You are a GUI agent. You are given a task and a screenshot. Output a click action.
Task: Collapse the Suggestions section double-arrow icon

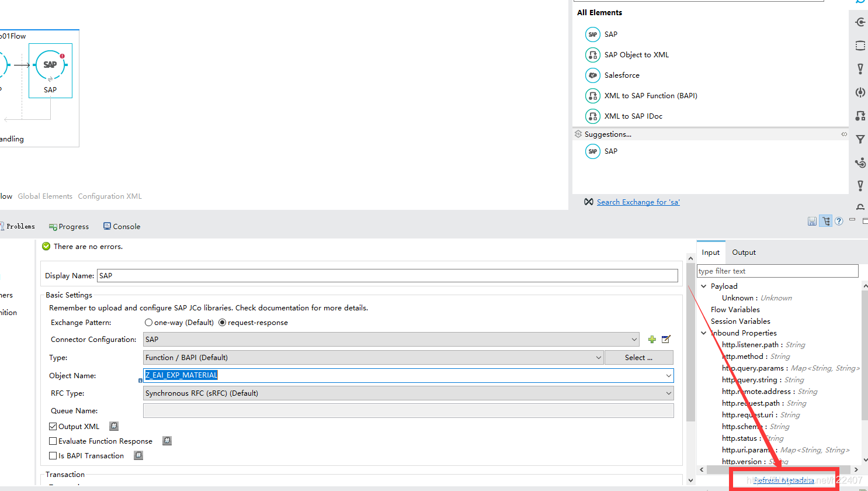click(x=844, y=134)
